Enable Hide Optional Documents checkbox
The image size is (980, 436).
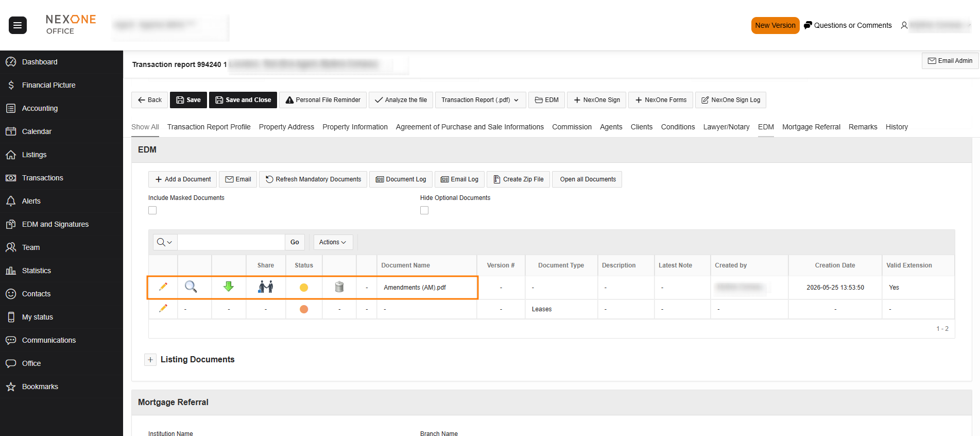(x=424, y=210)
